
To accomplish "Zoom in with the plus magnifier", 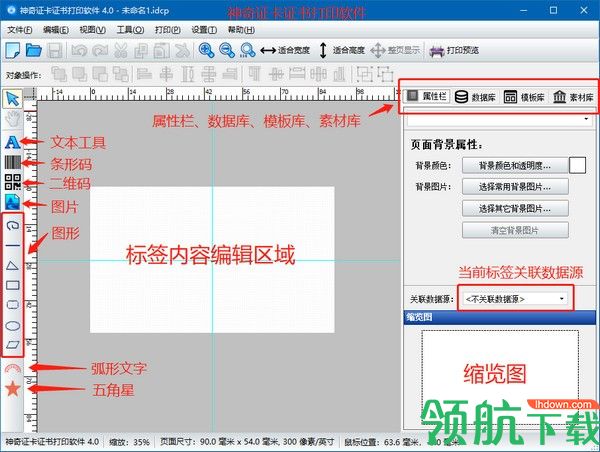I will pyautogui.click(x=206, y=50).
